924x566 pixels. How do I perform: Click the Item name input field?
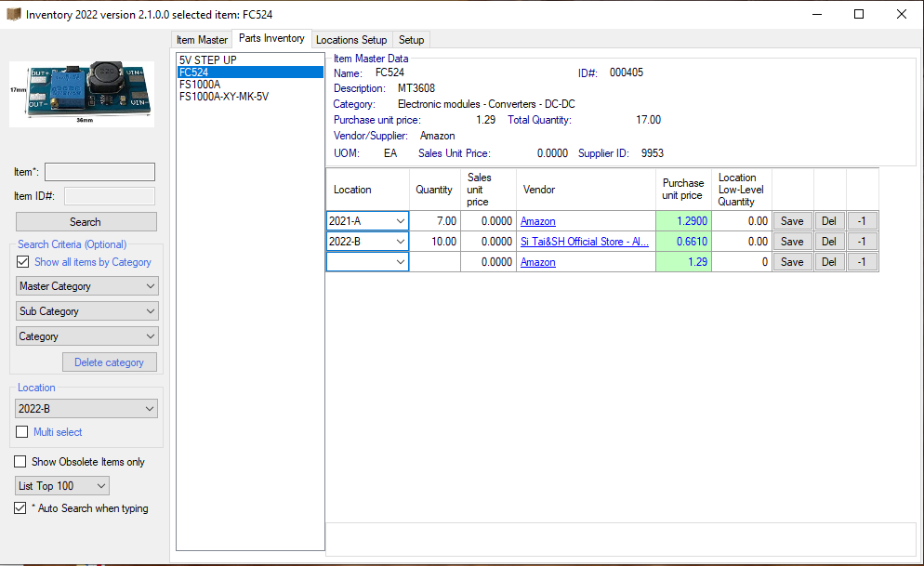pyautogui.click(x=99, y=172)
